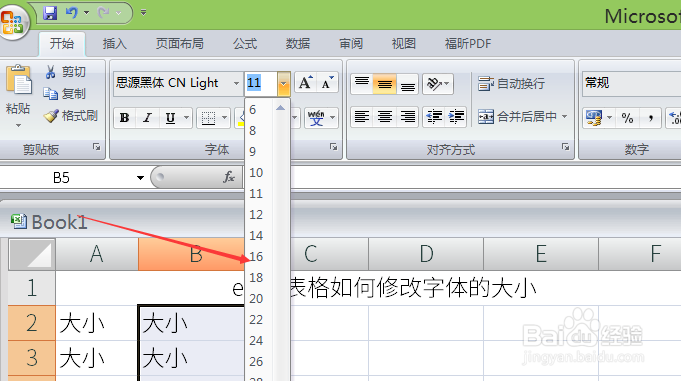Increase font size with the large A icon

[x=306, y=83]
